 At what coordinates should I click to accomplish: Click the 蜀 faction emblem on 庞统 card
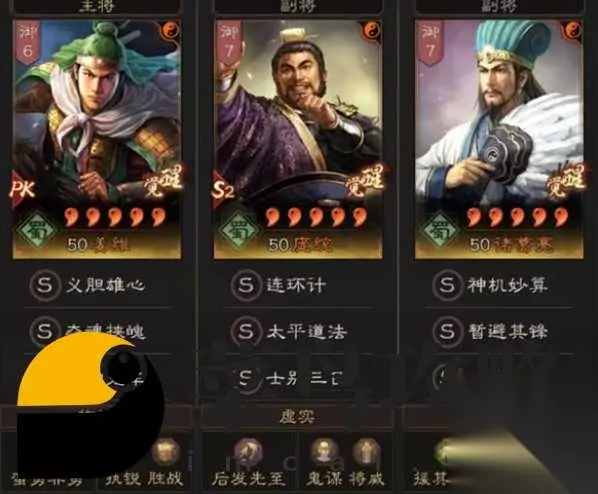238,230
